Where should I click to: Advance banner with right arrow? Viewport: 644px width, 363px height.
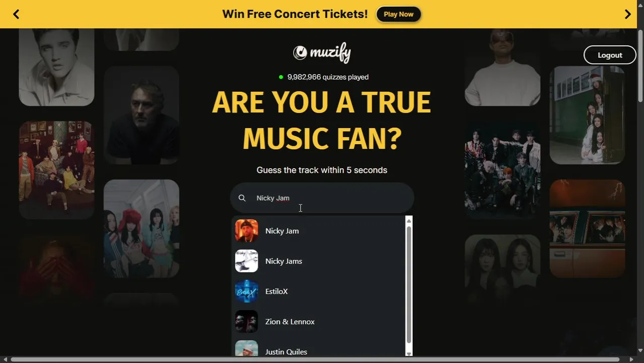click(x=627, y=14)
